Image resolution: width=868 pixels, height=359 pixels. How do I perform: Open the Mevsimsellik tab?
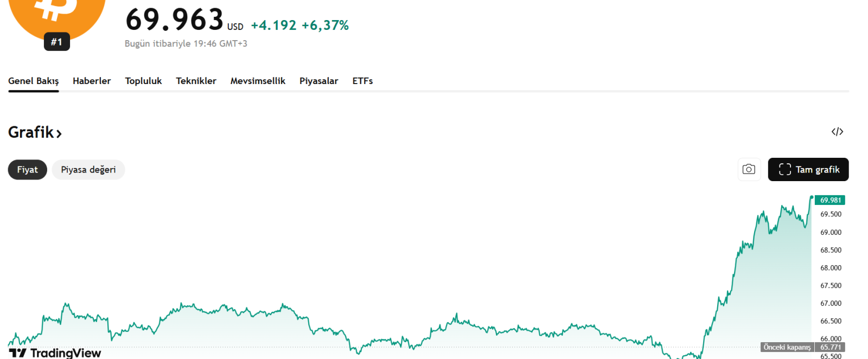coord(258,81)
